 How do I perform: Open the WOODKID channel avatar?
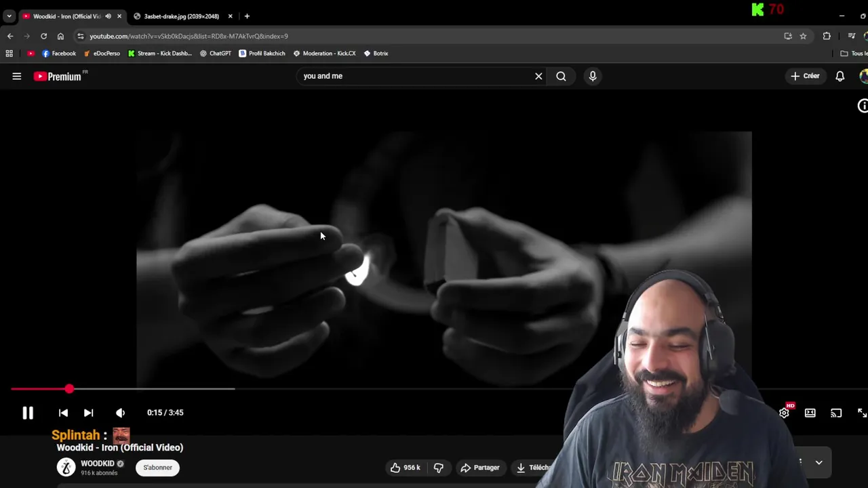66,468
